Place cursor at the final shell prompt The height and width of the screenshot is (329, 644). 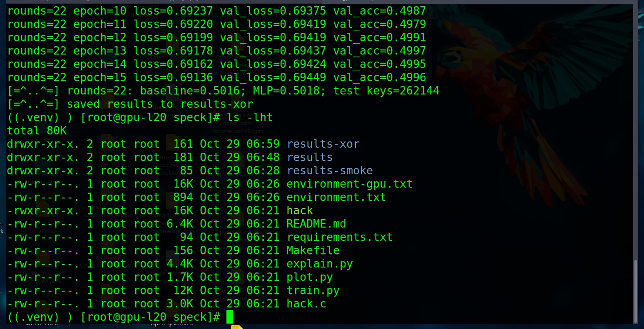point(230,317)
